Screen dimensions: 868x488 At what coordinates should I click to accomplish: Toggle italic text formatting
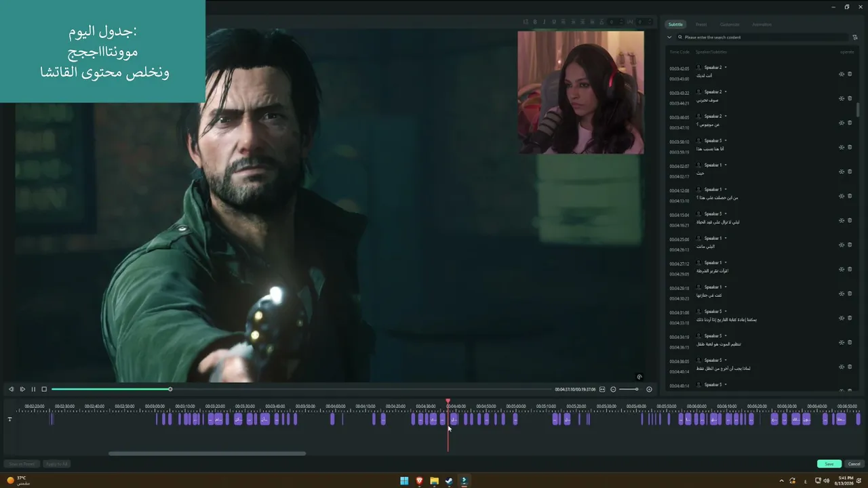click(x=545, y=22)
